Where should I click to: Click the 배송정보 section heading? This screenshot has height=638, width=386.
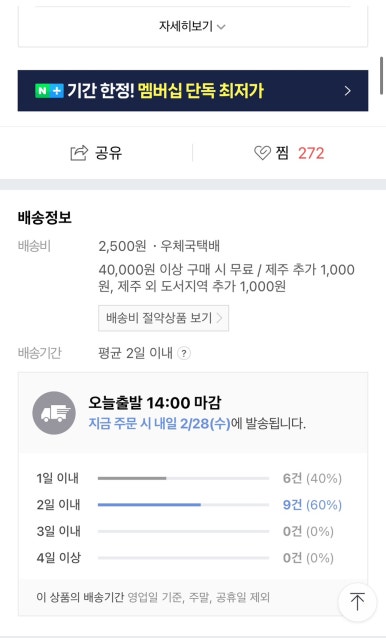tap(45, 217)
